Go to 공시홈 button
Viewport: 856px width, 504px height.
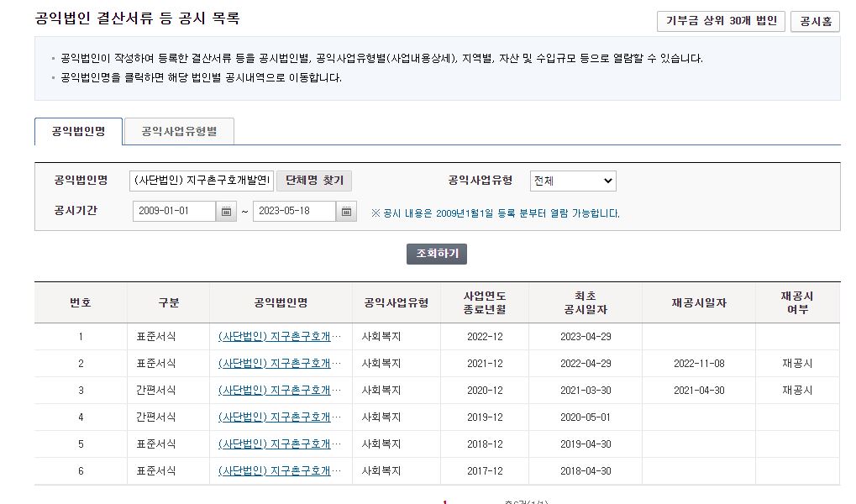[815, 21]
